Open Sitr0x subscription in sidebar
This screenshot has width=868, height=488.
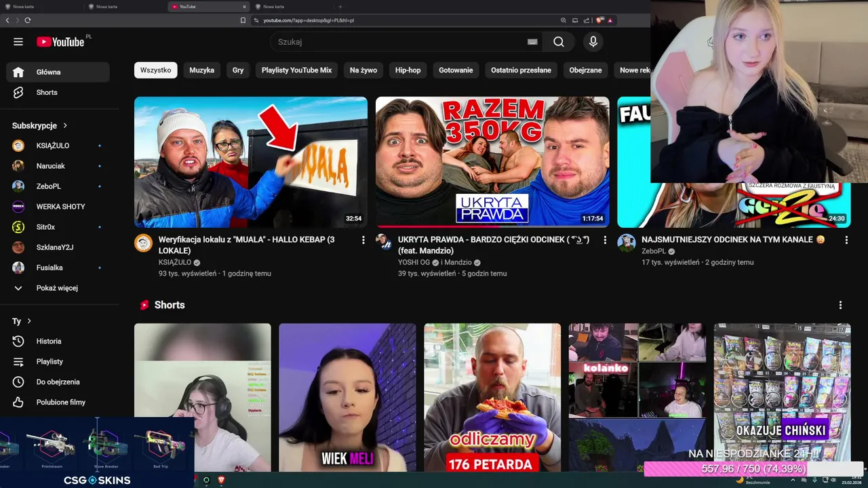[58, 227]
